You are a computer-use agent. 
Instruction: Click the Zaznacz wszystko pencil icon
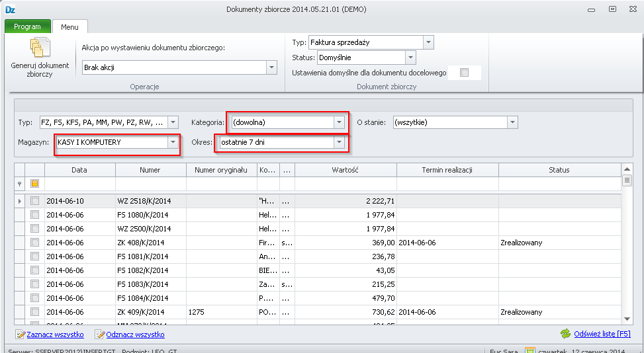pyautogui.click(x=20, y=334)
